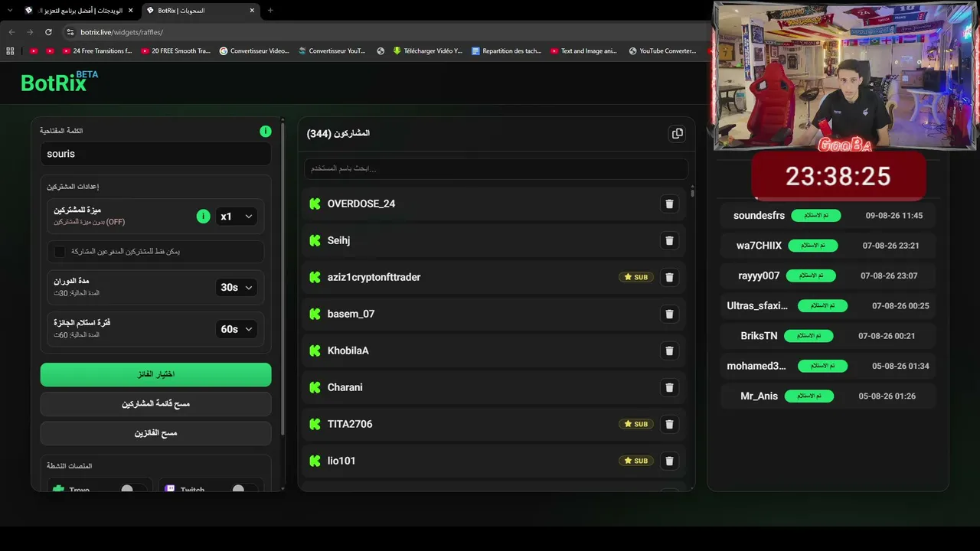Select the BotRix السحوبات browser tab
Viewport: 980px width, 551px height.
coord(201,11)
